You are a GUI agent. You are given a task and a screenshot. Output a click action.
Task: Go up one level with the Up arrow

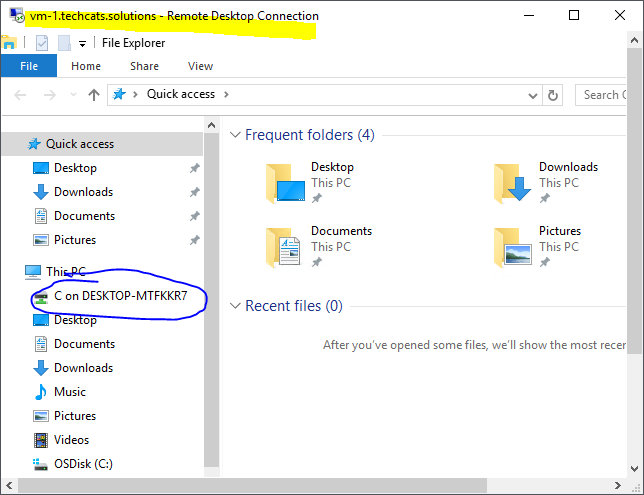click(94, 95)
